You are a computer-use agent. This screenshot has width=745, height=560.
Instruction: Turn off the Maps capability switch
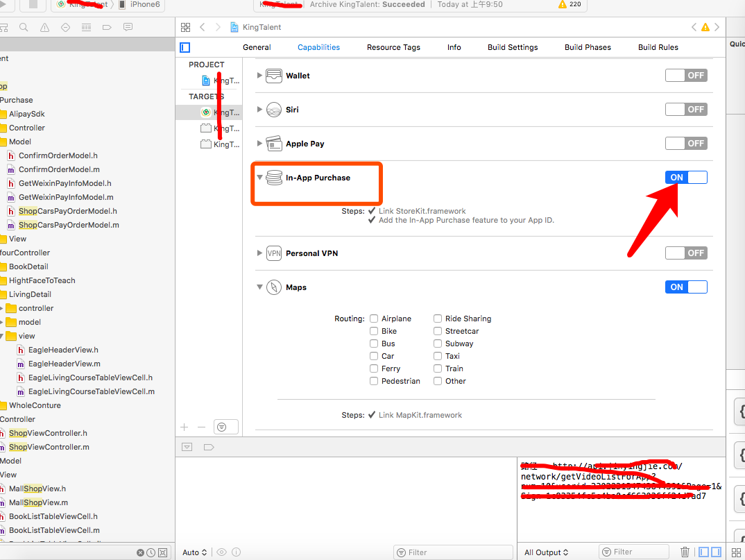[x=686, y=287]
